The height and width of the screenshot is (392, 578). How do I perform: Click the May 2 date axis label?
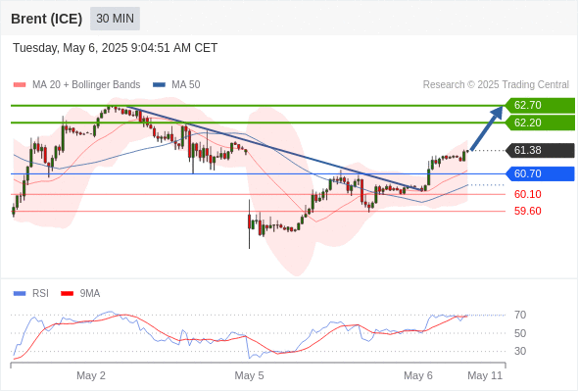[x=91, y=375]
